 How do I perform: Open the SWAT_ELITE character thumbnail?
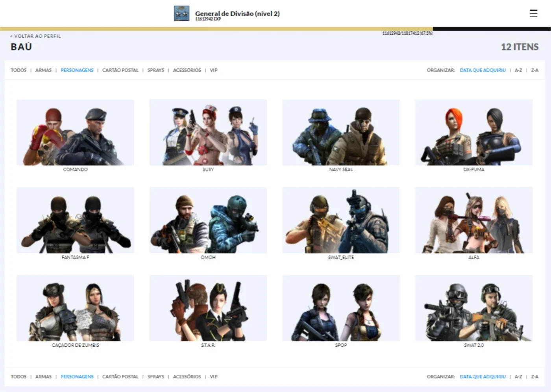[x=341, y=220]
